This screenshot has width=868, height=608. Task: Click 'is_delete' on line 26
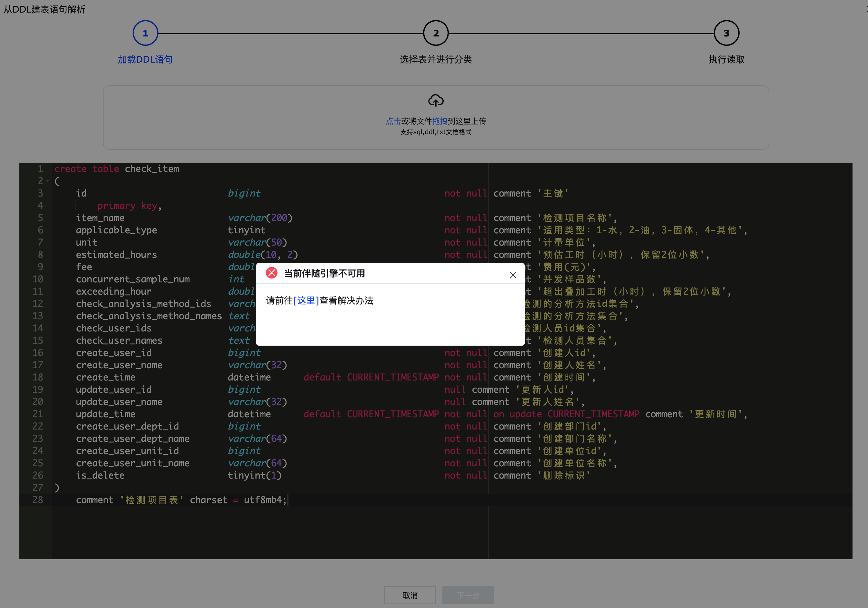(x=100, y=475)
